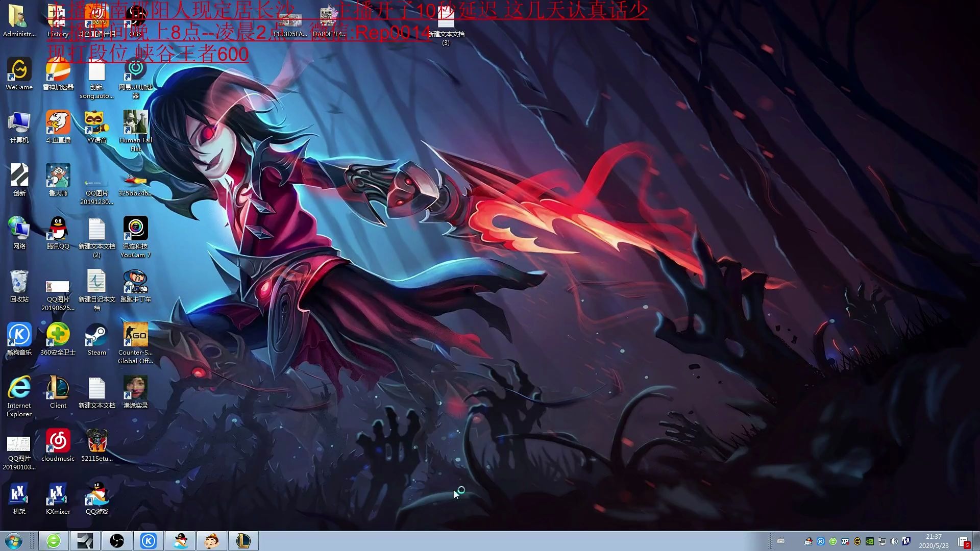Viewport: 980px width, 551px height.
Task: Click the Windows Start button
Action: point(14,541)
